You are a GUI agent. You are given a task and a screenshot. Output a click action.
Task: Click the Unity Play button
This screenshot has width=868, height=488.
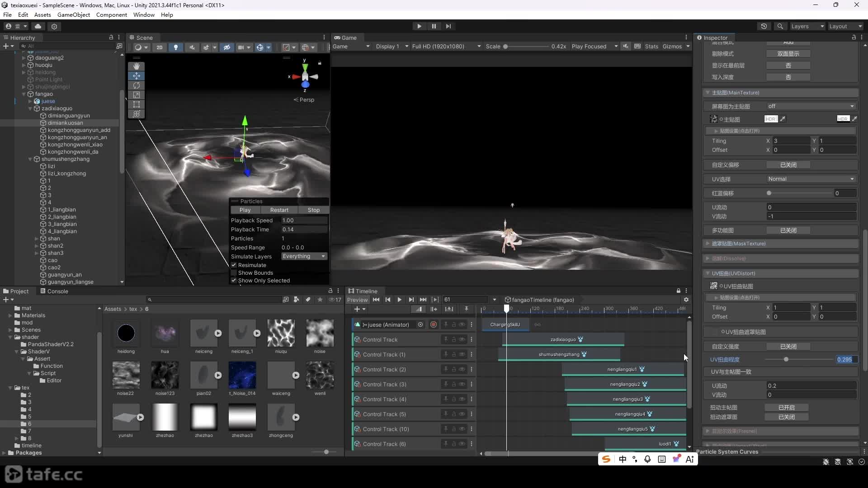[x=419, y=26]
